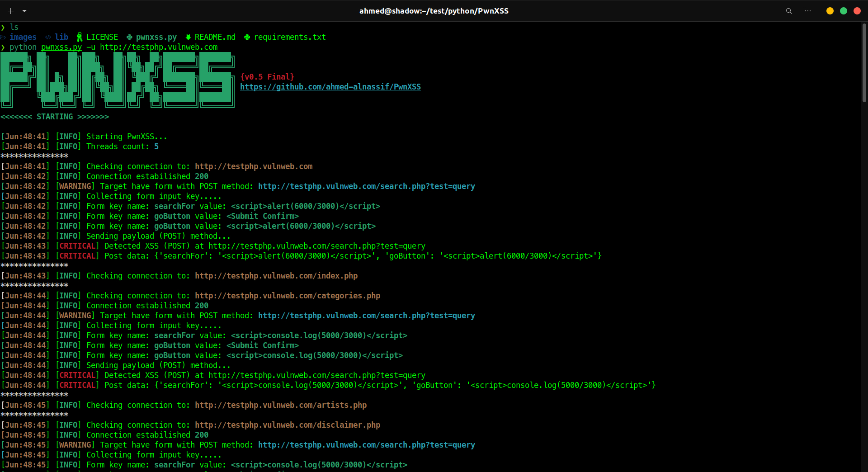This screenshot has width=868, height=472.
Task: Click the index.php connection URL
Action: 276,276
